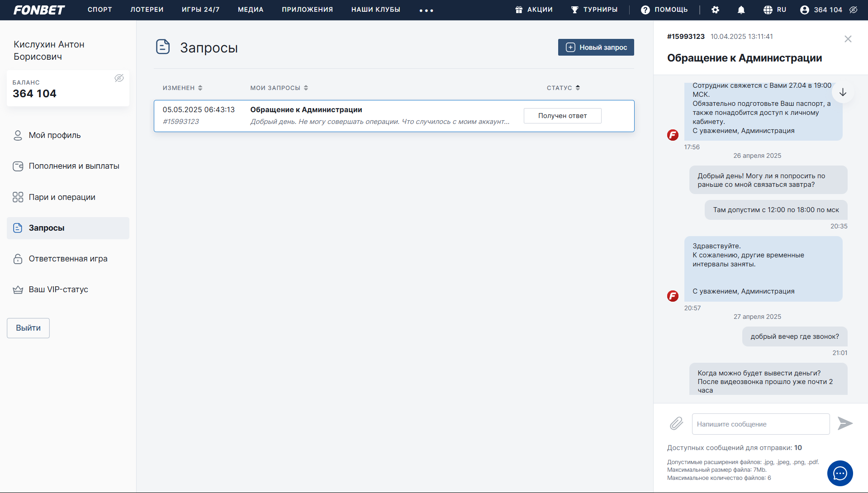Open the RU language selector
Screen dimensions: 868x493
[x=774, y=10]
